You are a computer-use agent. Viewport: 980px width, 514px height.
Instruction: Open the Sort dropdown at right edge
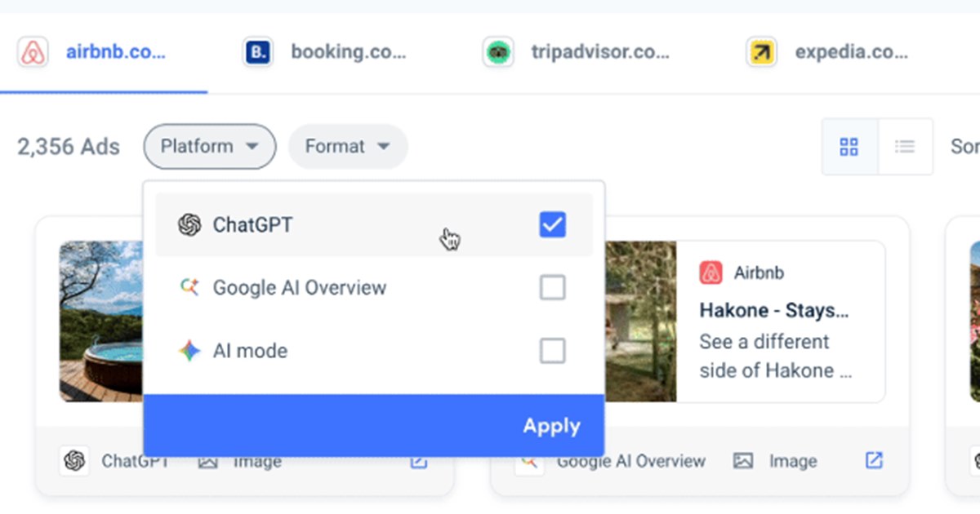tap(964, 147)
